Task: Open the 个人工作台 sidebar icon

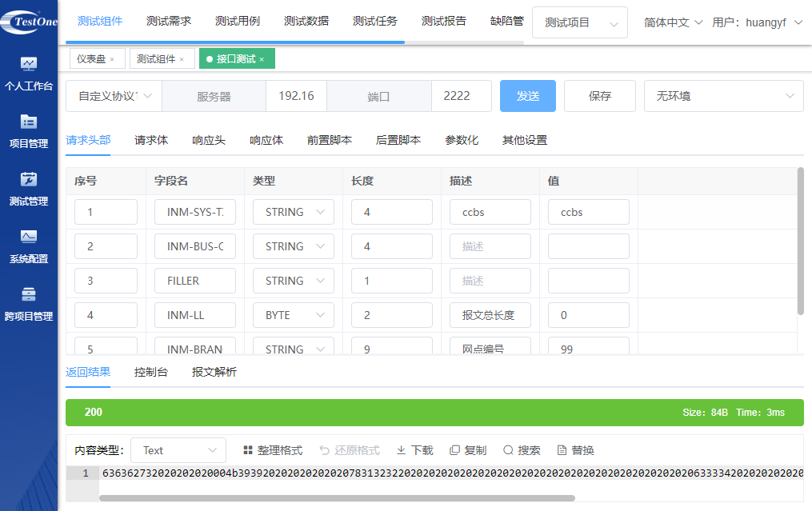Action: point(29,64)
